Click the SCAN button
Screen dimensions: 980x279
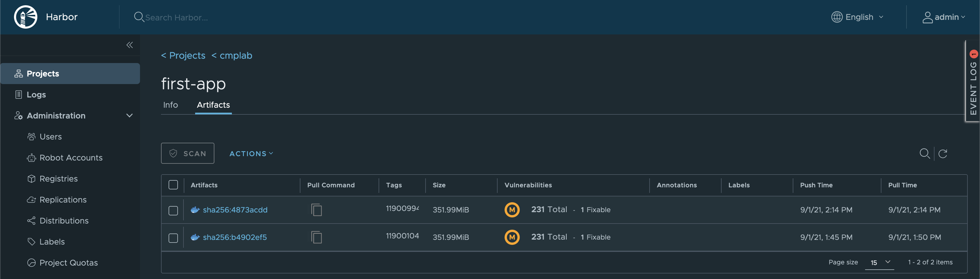coord(188,153)
